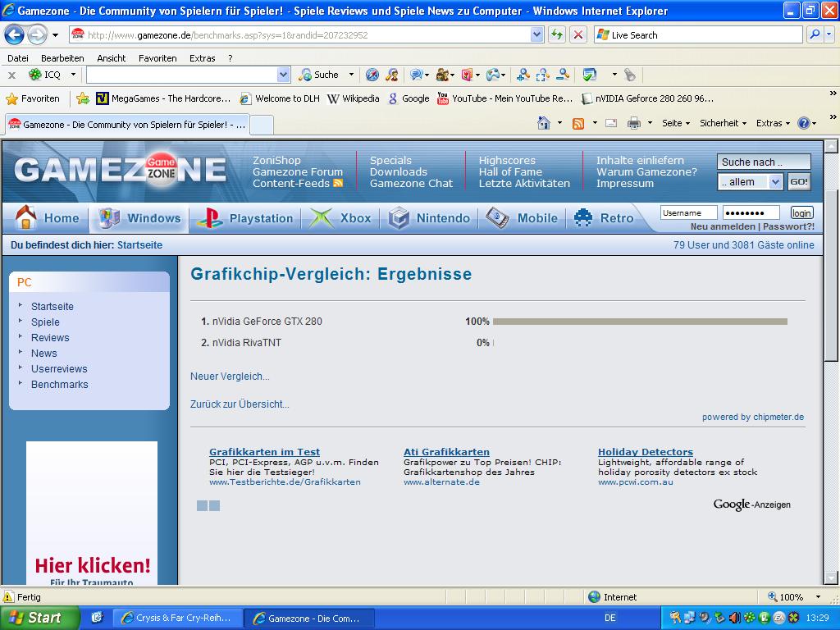Open the Live Search options dropdown arrow

pos(829,34)
